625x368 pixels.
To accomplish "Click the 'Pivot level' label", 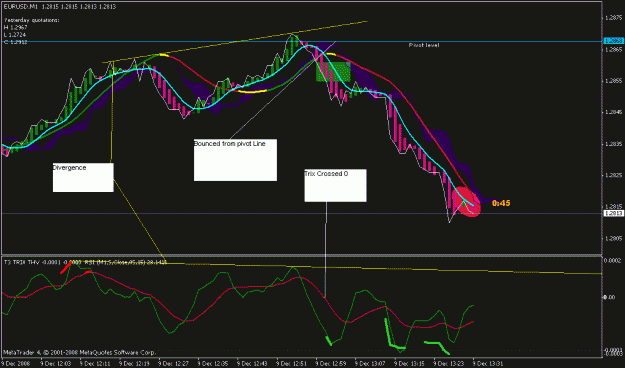I will point(424,45).
